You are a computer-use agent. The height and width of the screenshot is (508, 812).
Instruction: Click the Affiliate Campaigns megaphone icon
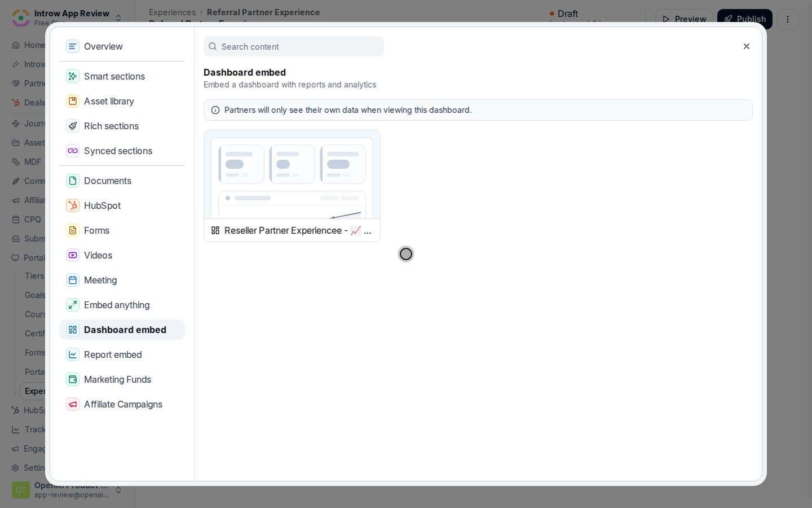(x=73, y=404)
